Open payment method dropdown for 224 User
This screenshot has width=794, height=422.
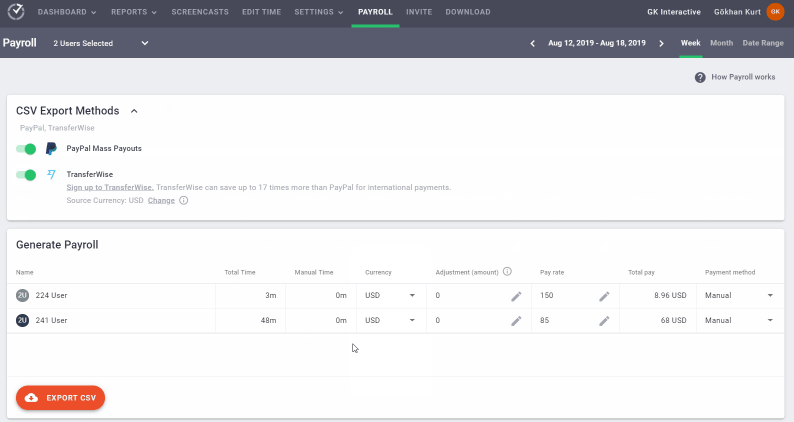coord(739,295)
